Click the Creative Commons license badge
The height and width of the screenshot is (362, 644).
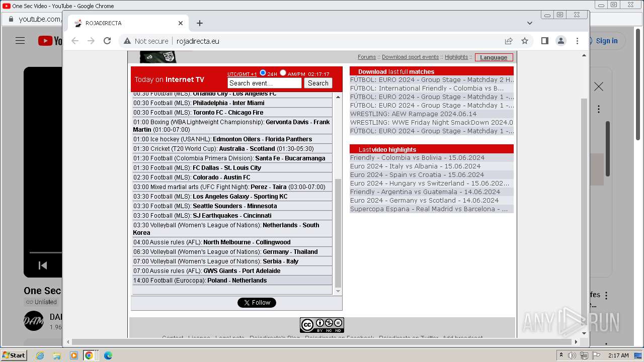(x=322, y=325)
